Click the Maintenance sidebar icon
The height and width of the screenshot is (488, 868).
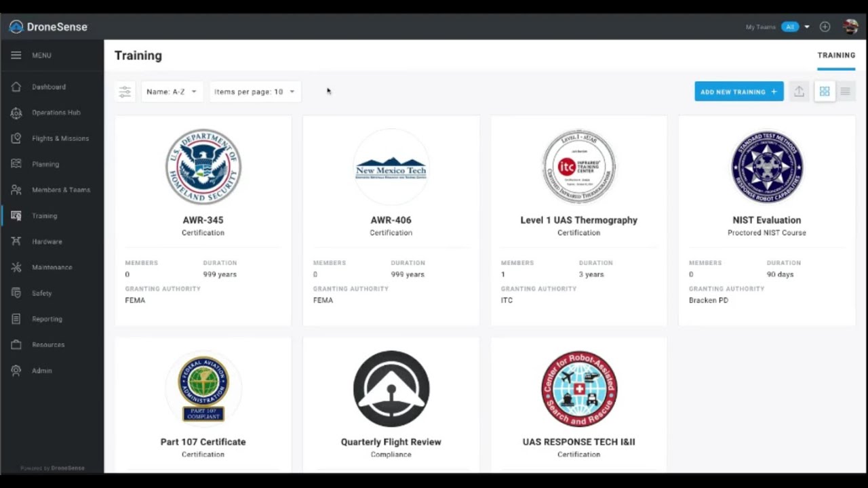[16, 267]
